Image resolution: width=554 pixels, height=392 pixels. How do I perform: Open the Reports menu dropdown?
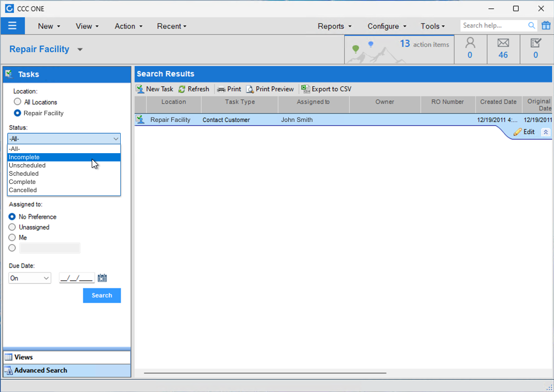334,26
